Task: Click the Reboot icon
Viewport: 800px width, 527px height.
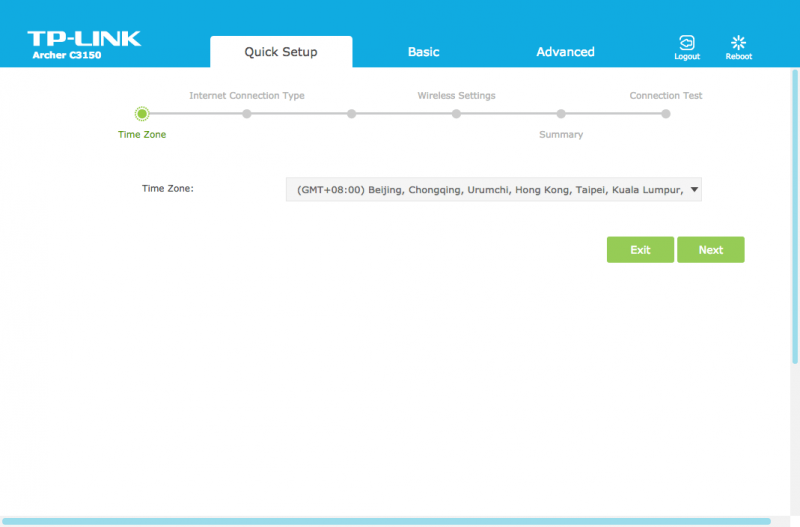Action: click(x=738, y=43)
